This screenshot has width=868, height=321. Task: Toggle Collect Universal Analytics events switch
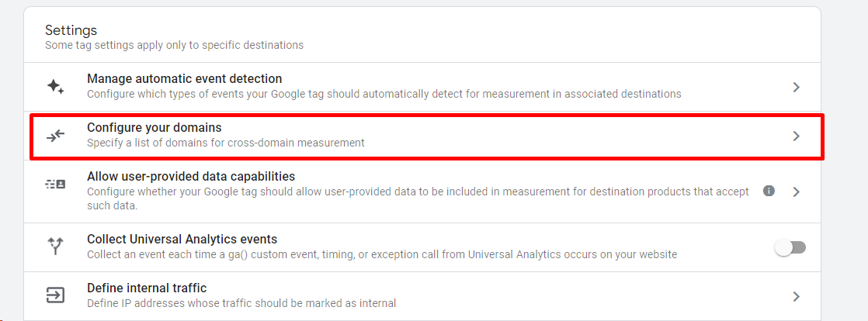click(x=790, y=248)
